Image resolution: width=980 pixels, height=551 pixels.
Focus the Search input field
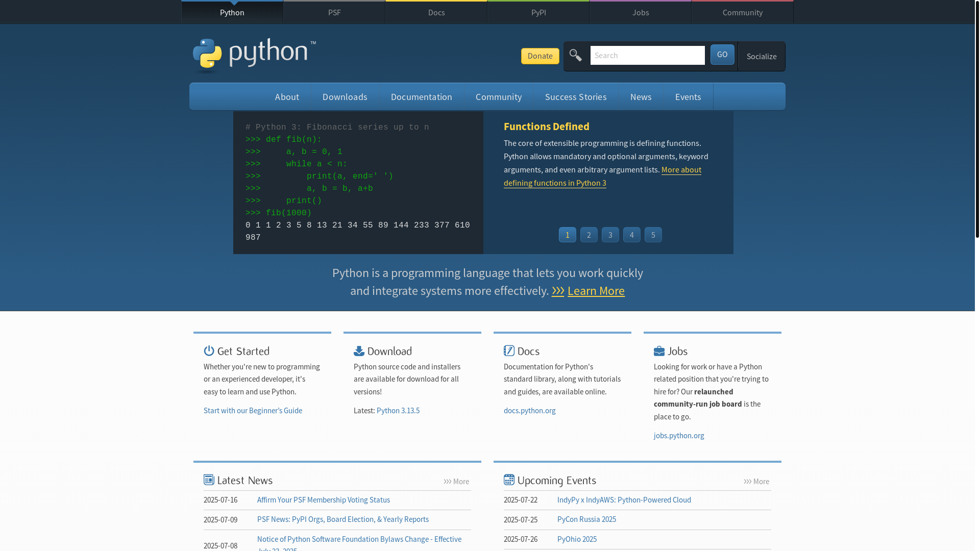(648, 55)
